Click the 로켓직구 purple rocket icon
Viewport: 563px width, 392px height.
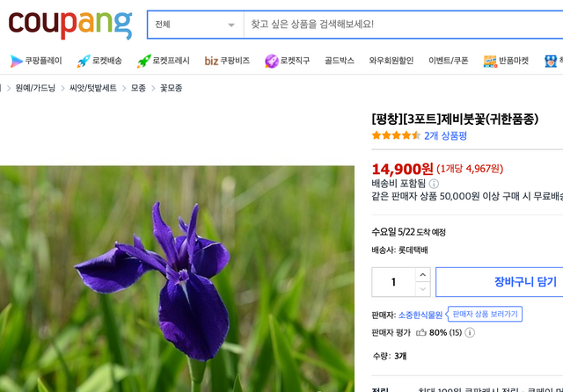[x=272, y=61]
